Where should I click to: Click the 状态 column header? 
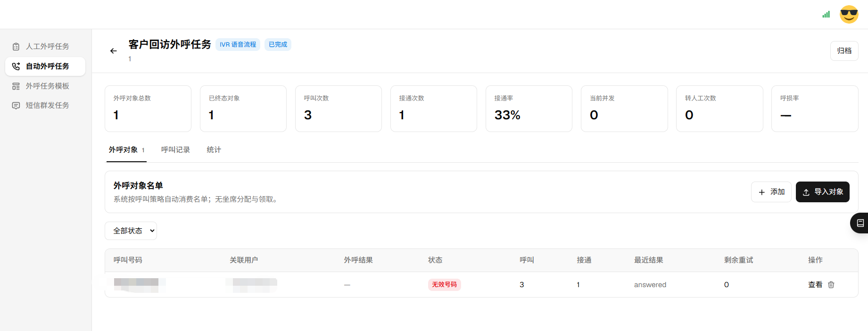[x=435, y=260]
